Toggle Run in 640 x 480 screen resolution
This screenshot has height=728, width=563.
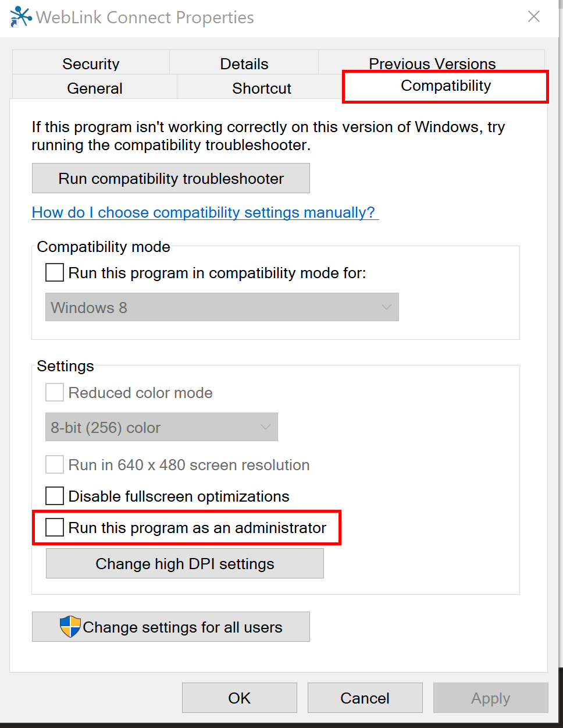pyautogui.click(x=55, y=464)
